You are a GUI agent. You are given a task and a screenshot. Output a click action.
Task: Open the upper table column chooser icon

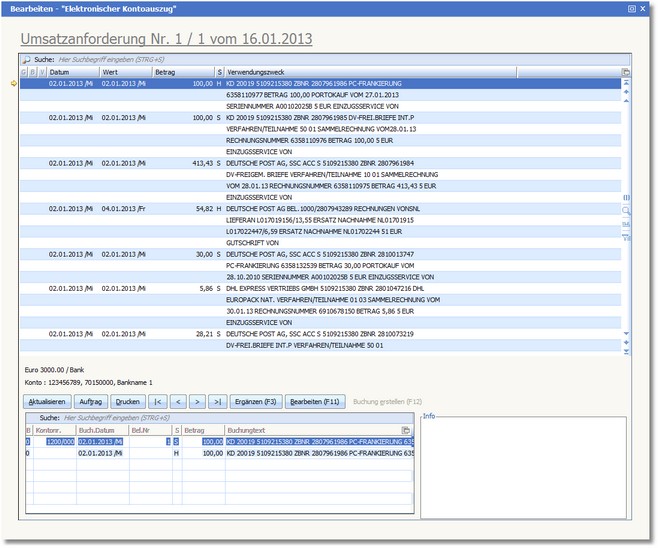(x=625, y=72)
